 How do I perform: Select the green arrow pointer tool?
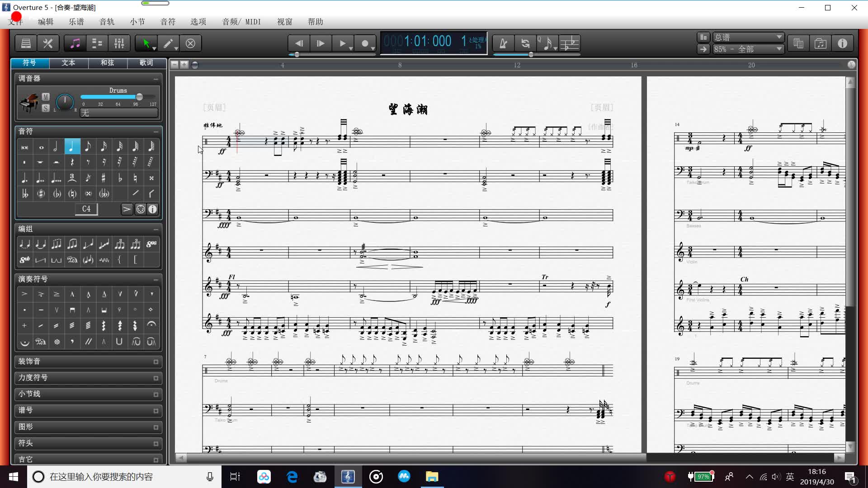pyautogui.click(x=146, y=43)
